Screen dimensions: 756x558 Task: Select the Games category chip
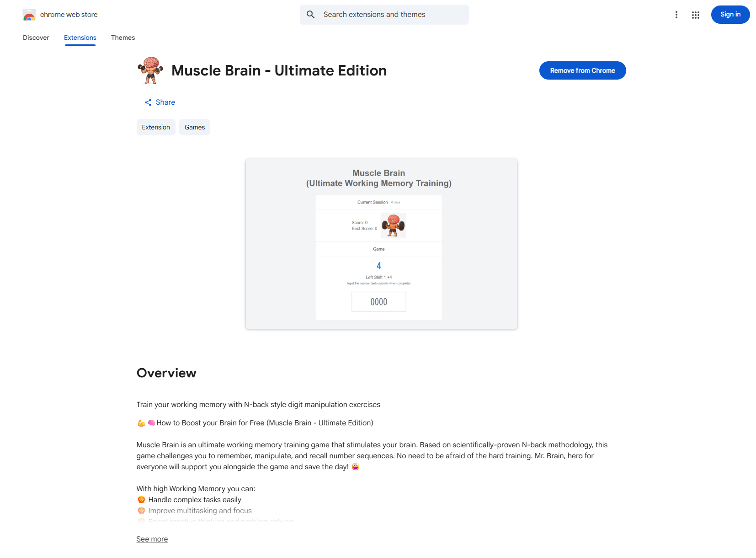point(195,127)
